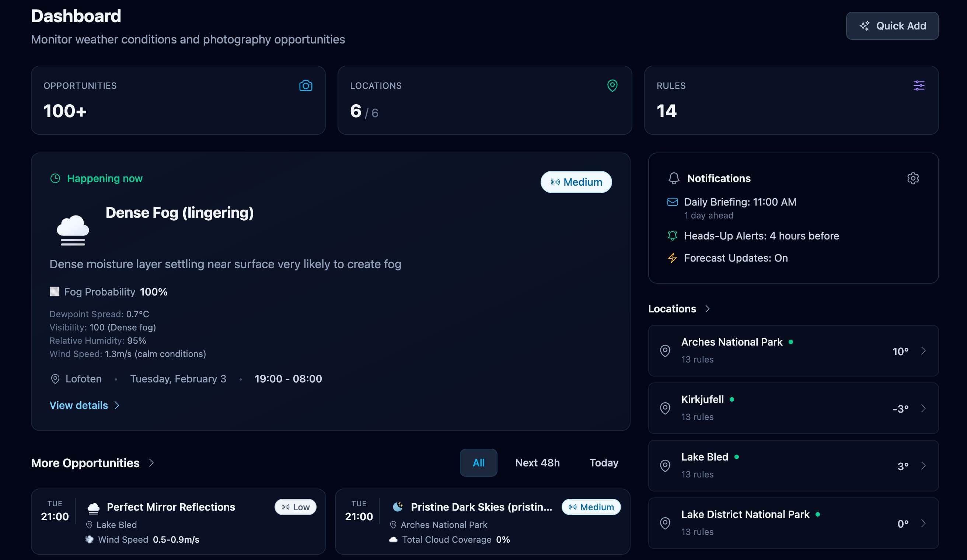Open View details link for Dense Fog
The image size is (967, 560).
(x=84, y=405)
